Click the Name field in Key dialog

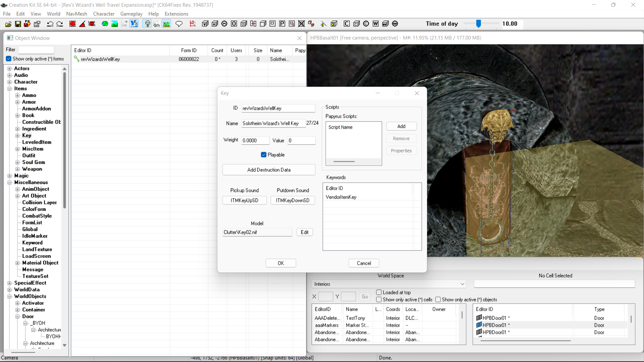273,124
